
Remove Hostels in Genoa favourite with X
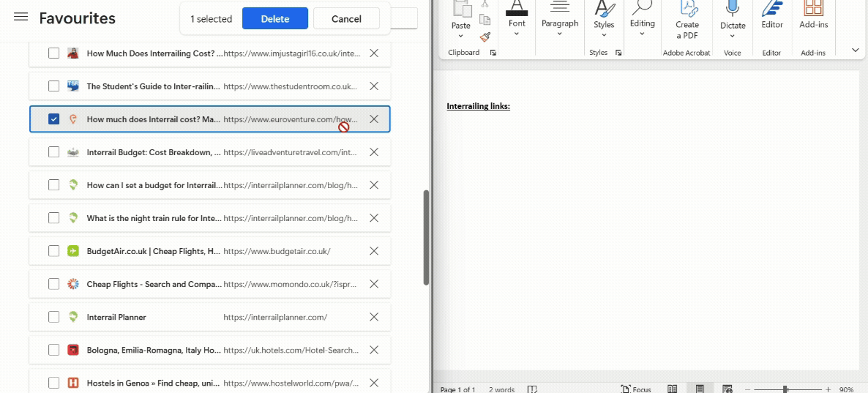click(374, 383)
